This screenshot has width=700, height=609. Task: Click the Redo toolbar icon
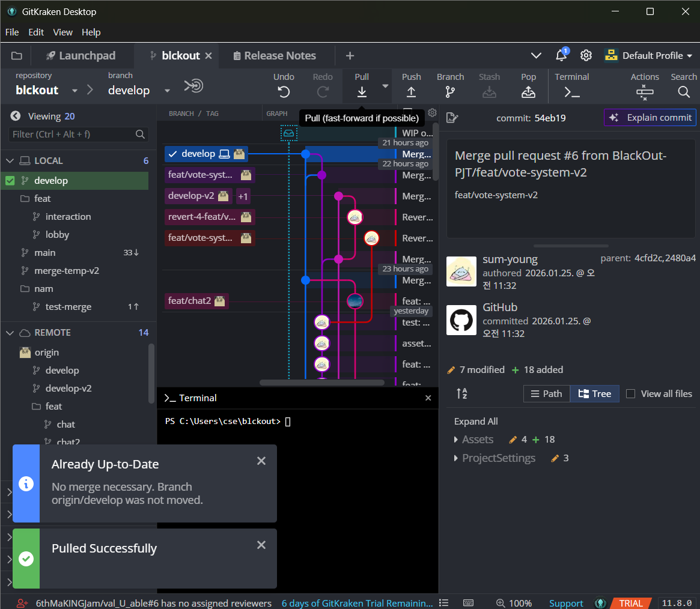323,92
